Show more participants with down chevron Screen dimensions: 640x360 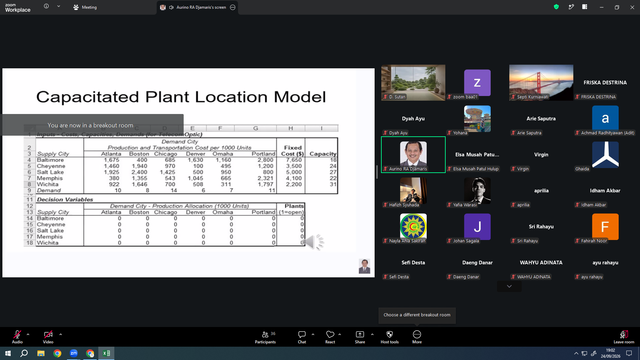[509, 287]
